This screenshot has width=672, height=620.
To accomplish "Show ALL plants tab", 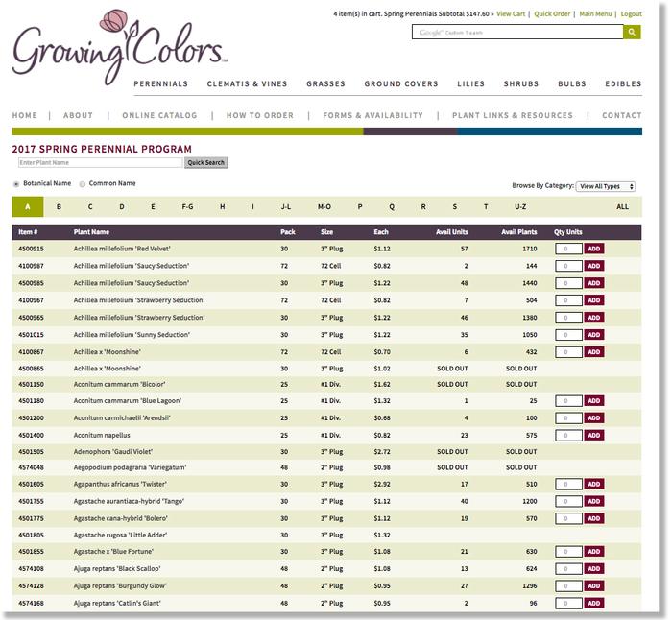I will [x=622, y=207].
